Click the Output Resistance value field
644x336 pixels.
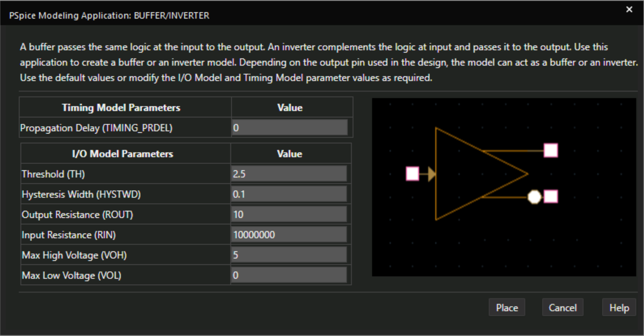click(x=288, y=214)
